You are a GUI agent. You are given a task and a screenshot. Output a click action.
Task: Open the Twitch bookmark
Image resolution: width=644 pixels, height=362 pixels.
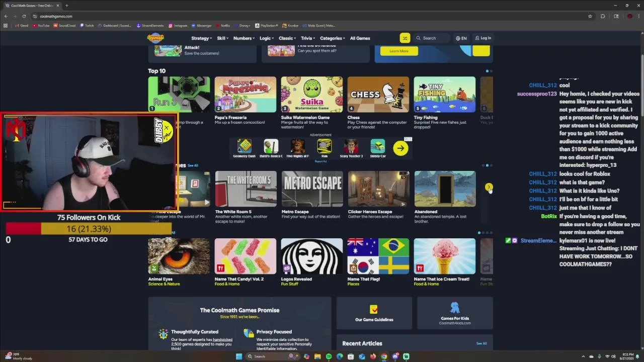(x=87, y=26)
